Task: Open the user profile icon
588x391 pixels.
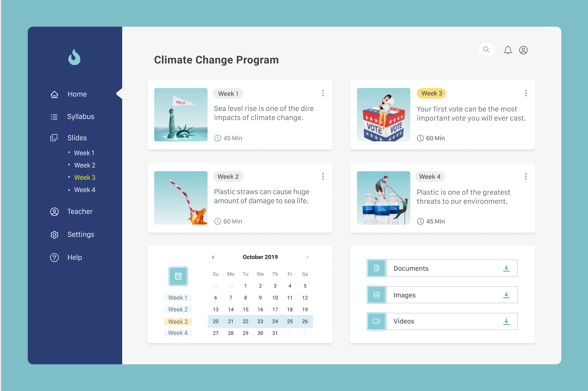Action: [523, 50]
